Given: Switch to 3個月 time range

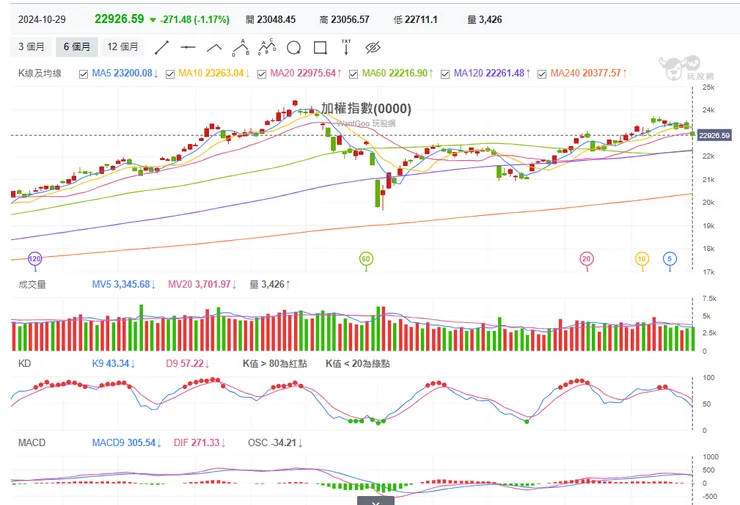Looking at the screenshot, I should click(x=31, y=47).
